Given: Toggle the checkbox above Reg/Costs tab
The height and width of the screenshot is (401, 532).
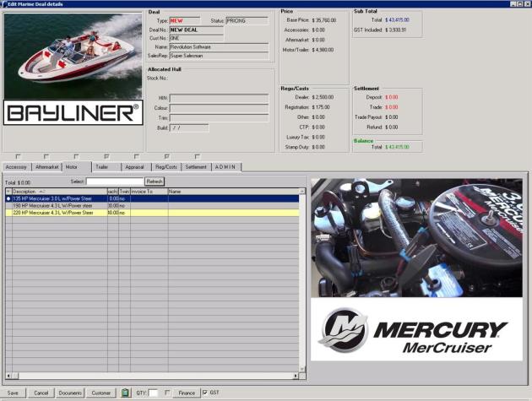Looking at the screenshot, I should pos(166,156).
